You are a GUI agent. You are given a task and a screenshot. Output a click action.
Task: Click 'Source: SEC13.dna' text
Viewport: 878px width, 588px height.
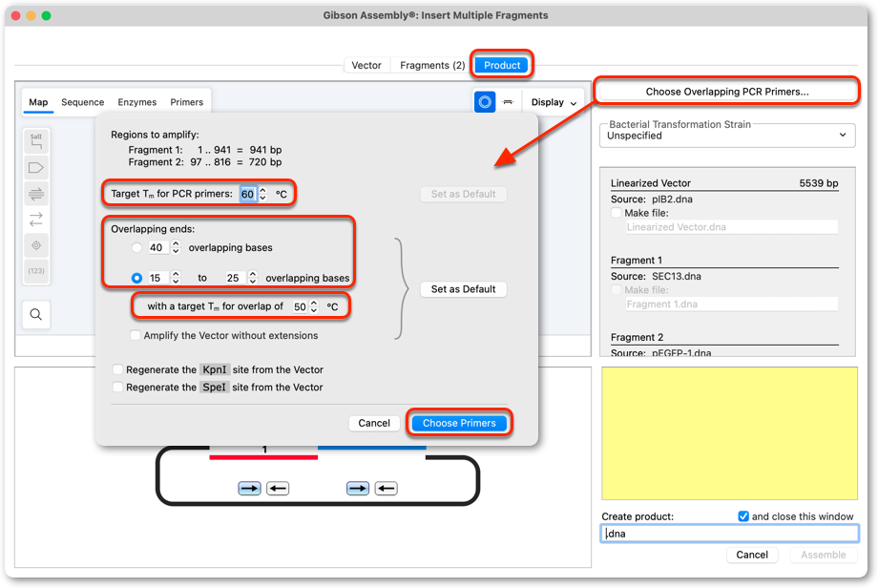(x=656, y=276)
